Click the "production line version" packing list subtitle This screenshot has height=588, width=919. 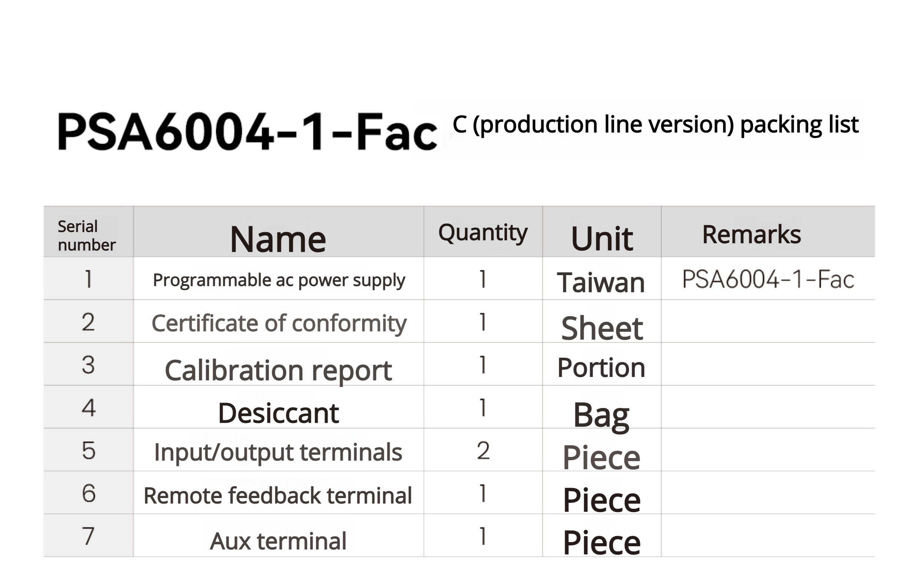[655, 124]
